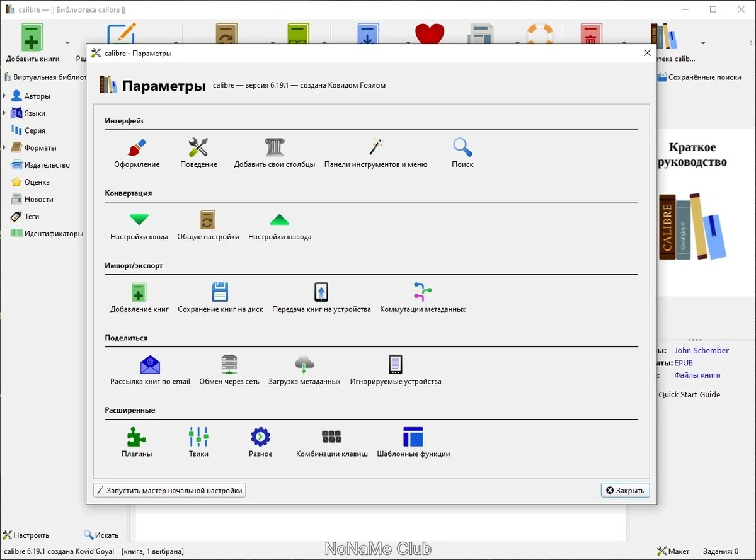Open Настройки ввода conversion settings
Screen dimensions: 756x560
[x=139, y=226]
